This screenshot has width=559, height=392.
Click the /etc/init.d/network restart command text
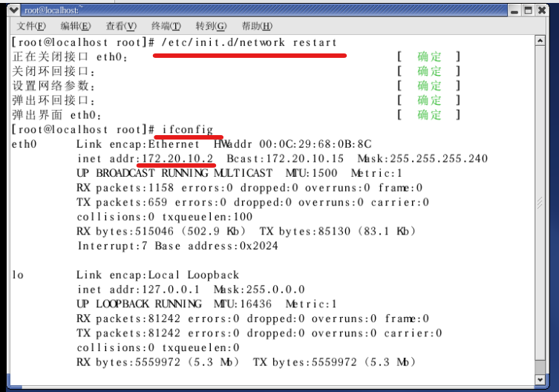coord(249,42)
